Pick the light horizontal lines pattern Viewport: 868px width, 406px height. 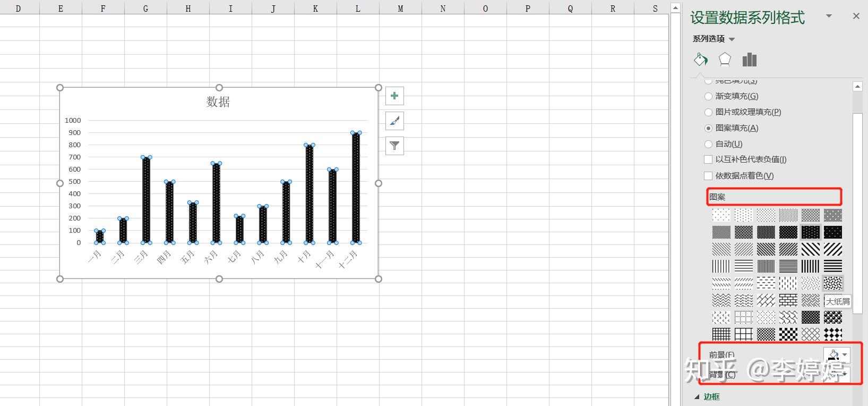coord(743,266)
